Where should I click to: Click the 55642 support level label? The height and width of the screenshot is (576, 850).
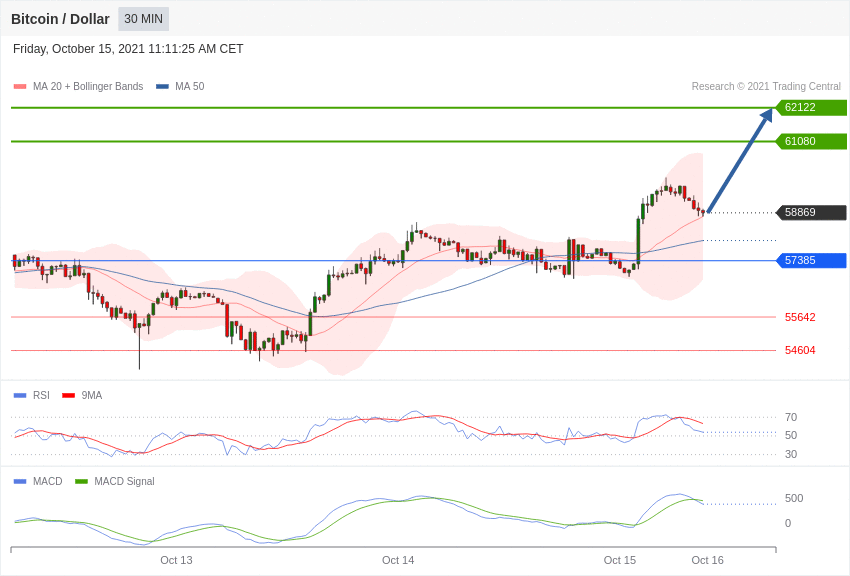800,318
